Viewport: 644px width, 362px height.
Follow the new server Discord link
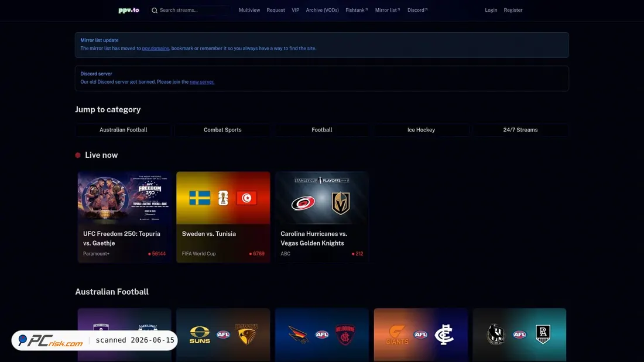point(202,82)
